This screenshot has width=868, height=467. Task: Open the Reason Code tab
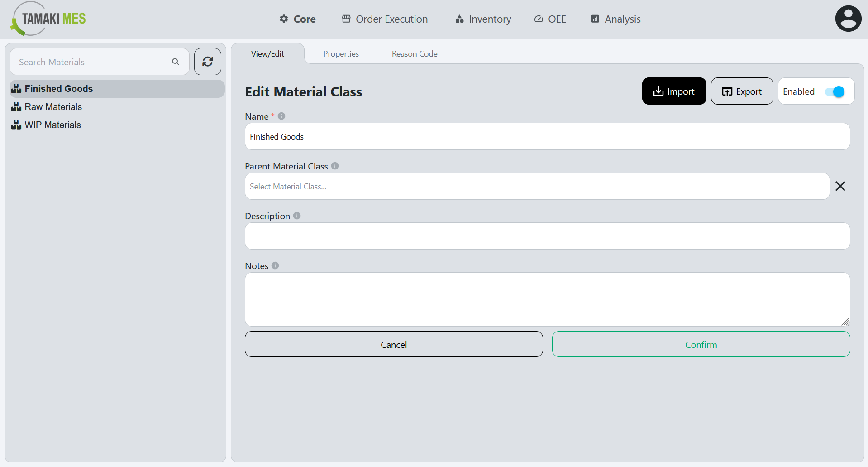click(x=414, y=53)
